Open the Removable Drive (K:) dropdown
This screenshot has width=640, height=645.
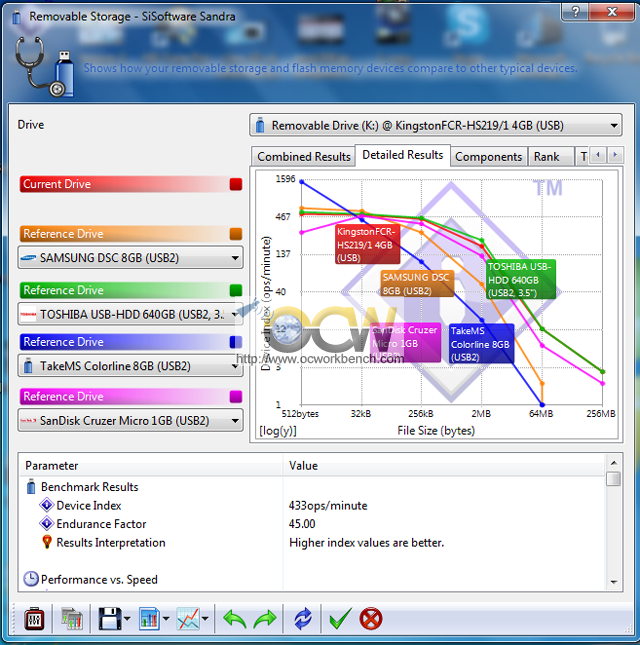point(436,125)
